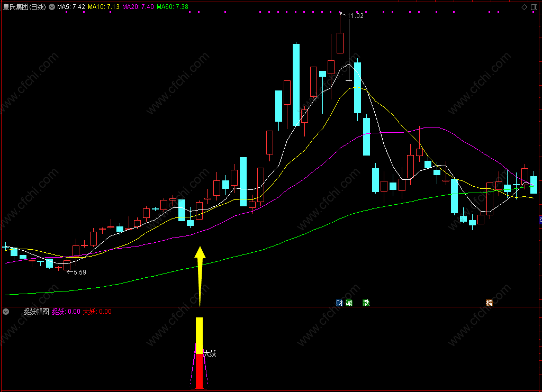Expand the 捉妖幅图 indicator panel menu
This screenshot has width=542, height=392.
[6, 312]
